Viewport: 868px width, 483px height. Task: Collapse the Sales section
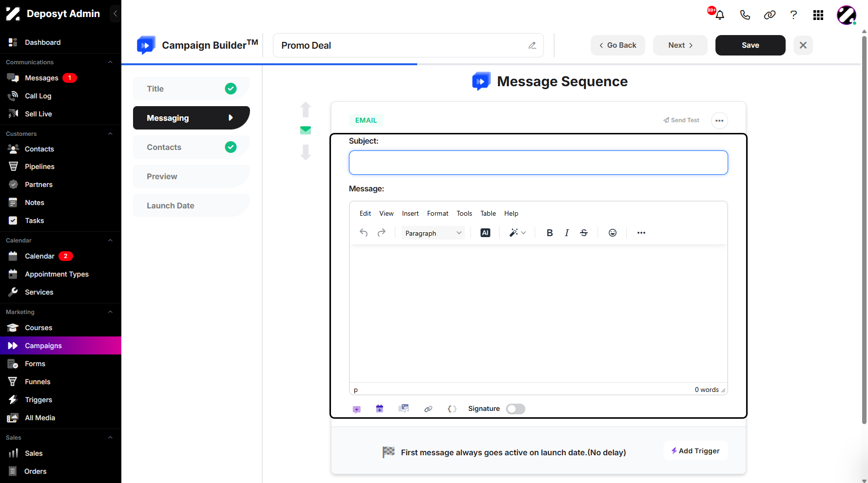110,437
